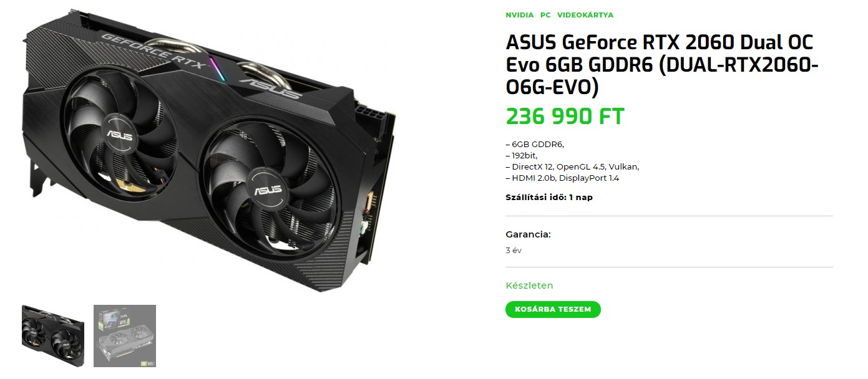Select the first graphics card thumbnail
The width and height of the screenshot is (868, 379).
[53, 336]
